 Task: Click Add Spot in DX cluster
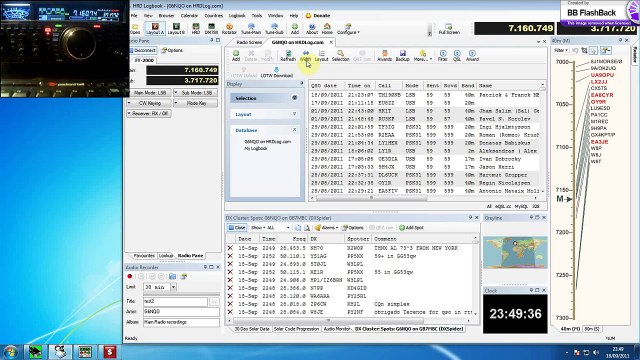click(411, 228)
